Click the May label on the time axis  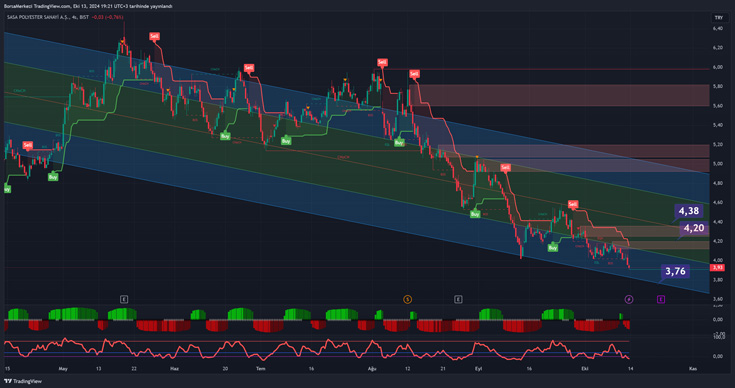(63, 369)
